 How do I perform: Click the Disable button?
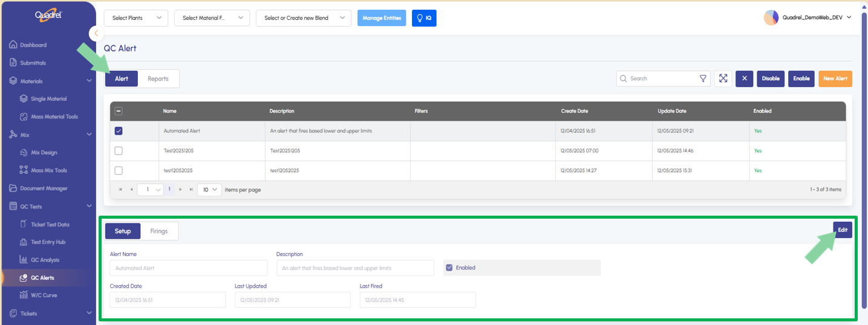click(771, 79)
